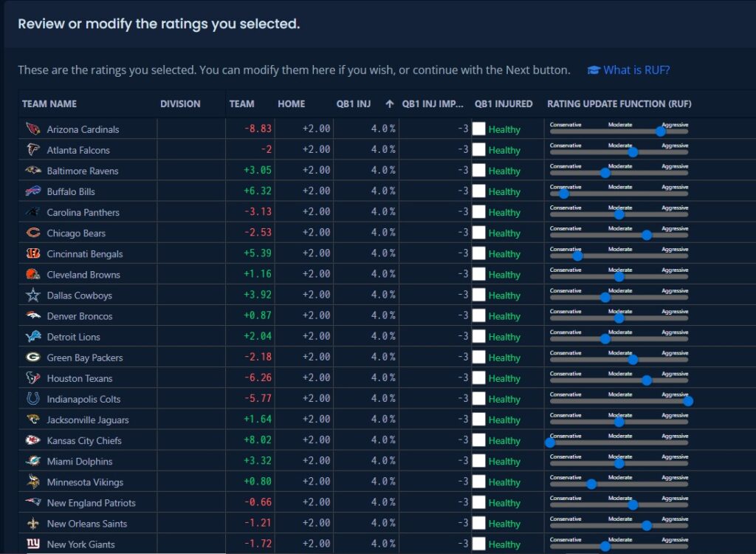Click the Buffalo Bills RUF slider handle
Image resolution: width=756 pixels, height=554 pixels.
pyautogui.click(x=563, y=194)
